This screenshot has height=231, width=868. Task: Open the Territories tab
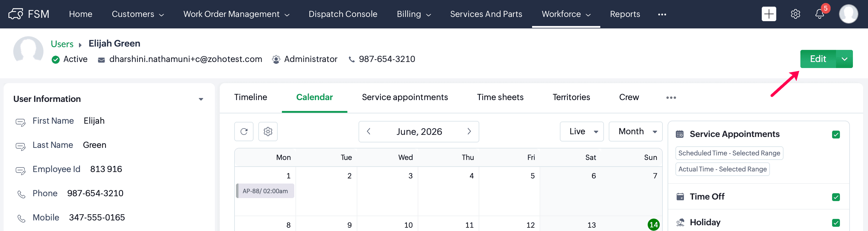click(x=571, y=97)
